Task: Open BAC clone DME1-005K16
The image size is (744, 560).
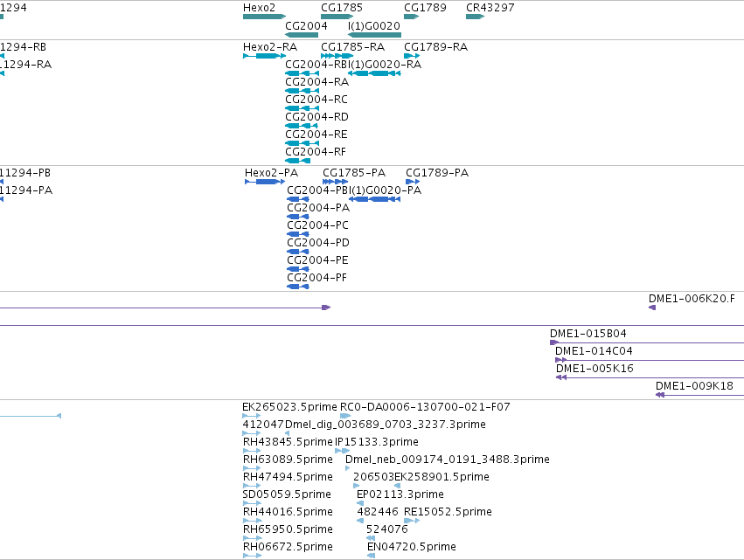Action: coord(595,369)
